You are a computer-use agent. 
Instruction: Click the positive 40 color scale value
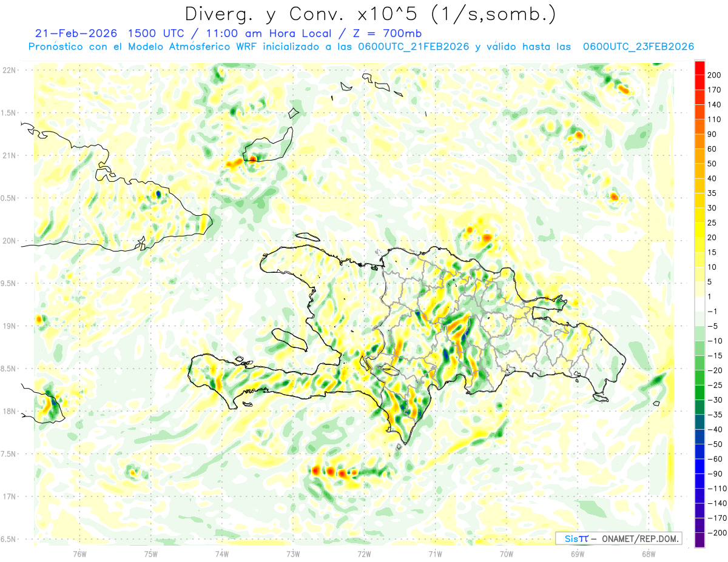coord(713,178)
